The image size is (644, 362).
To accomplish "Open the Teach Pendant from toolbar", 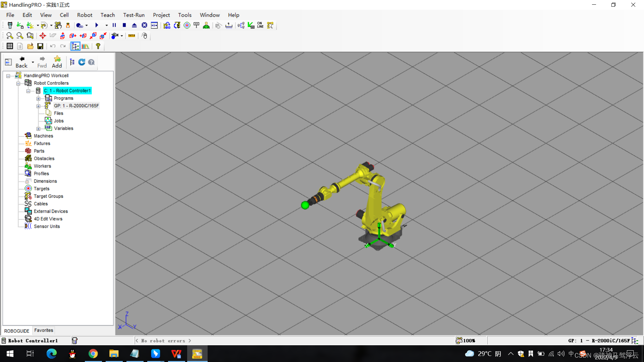I will coord(10,25).
